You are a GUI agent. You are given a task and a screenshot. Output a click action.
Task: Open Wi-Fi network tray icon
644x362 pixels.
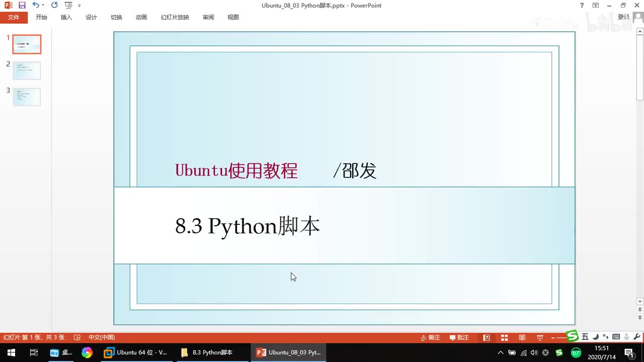(524, 352)
